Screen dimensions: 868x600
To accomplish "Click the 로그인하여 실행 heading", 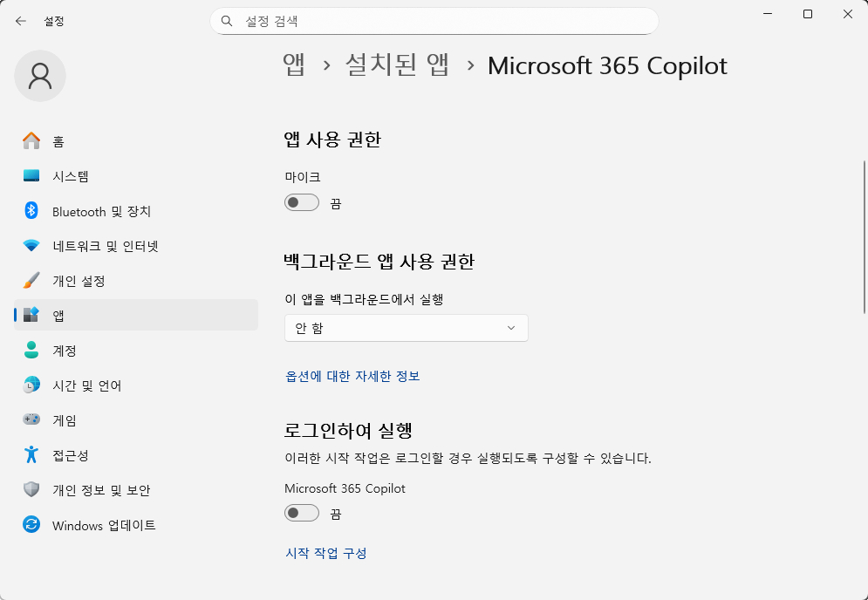I will click(348, 430).
